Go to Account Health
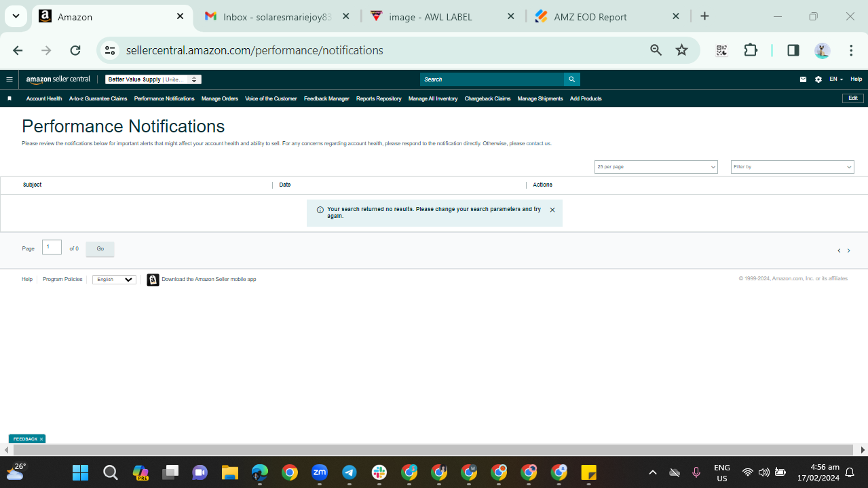The height and width of the screenshot is (488, 868). click(x=44, y=98)
